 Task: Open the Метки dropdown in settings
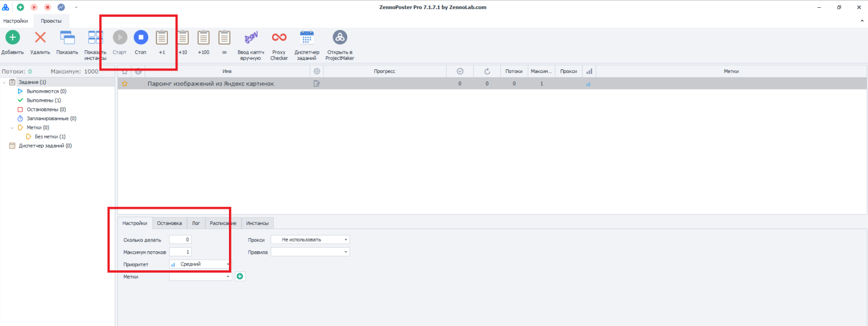coord(200,276)
